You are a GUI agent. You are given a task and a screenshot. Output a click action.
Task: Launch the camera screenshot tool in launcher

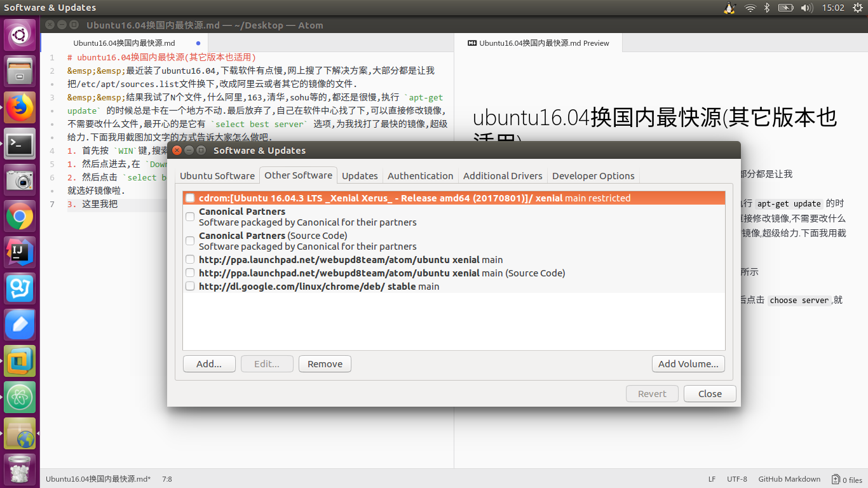pos(20,180)
